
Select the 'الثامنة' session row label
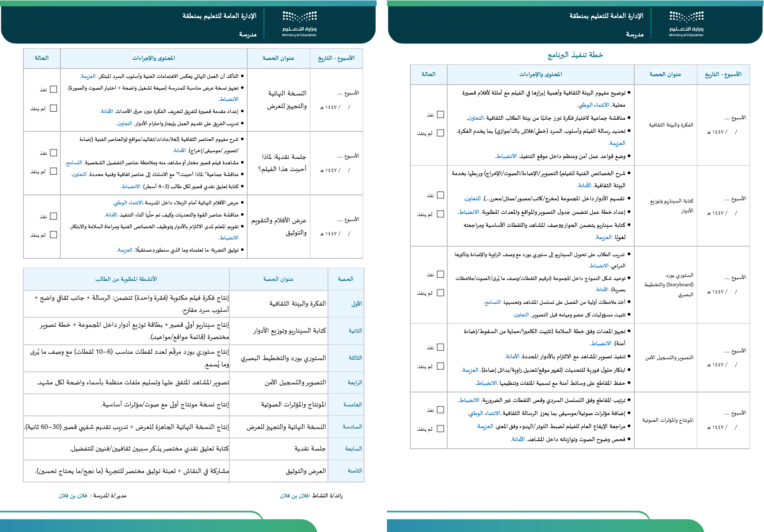355,471
